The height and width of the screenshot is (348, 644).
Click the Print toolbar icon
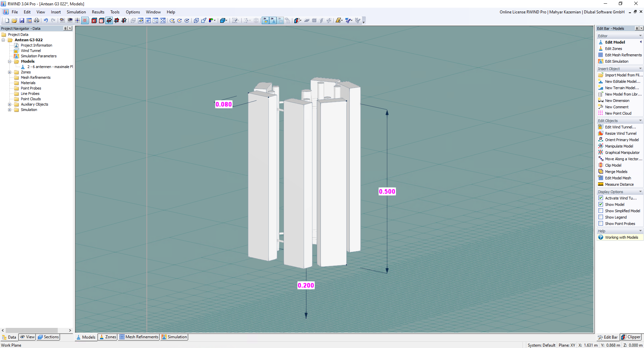tap(37, 20)
